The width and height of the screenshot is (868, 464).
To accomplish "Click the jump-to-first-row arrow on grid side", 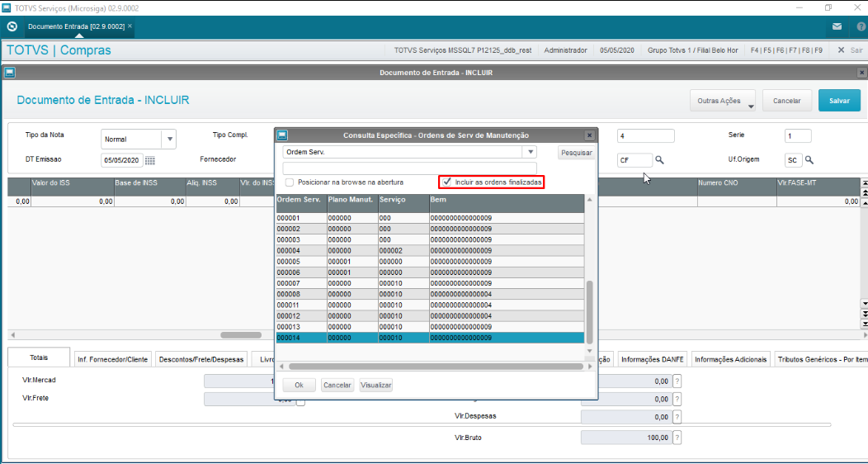I will pyautogui.click(x=864, y=182).
